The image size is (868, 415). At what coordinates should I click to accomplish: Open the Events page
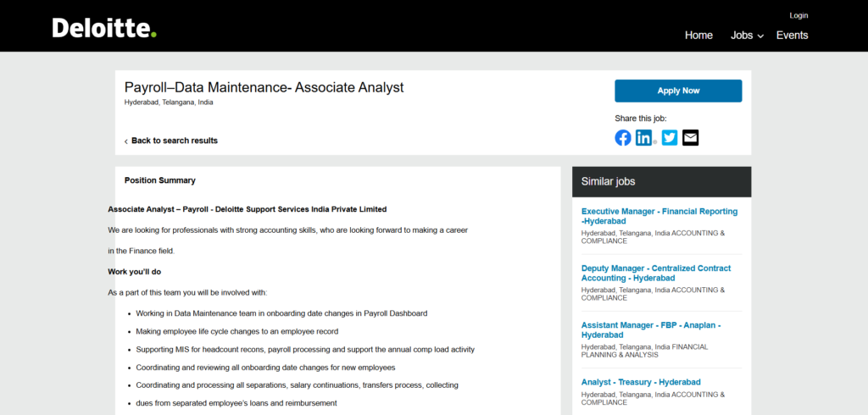pyautogui.click(x=792, y=36)
